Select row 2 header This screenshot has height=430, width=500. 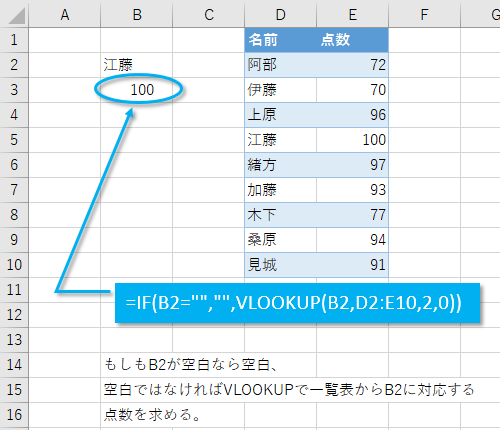(14, 65)
